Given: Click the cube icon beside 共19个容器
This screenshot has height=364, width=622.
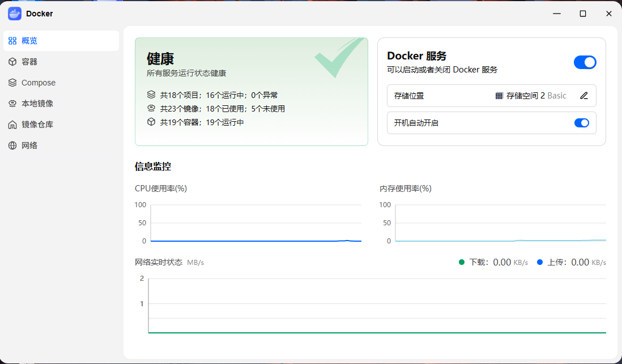Looking at the screenshot, I should (x=151, y=122).
